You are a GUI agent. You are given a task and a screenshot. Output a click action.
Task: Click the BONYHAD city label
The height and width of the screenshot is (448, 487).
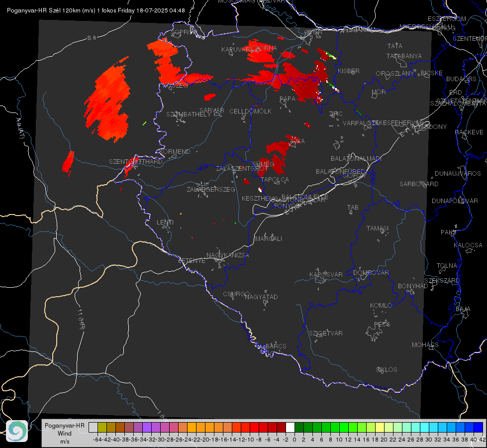pos(413,286)
